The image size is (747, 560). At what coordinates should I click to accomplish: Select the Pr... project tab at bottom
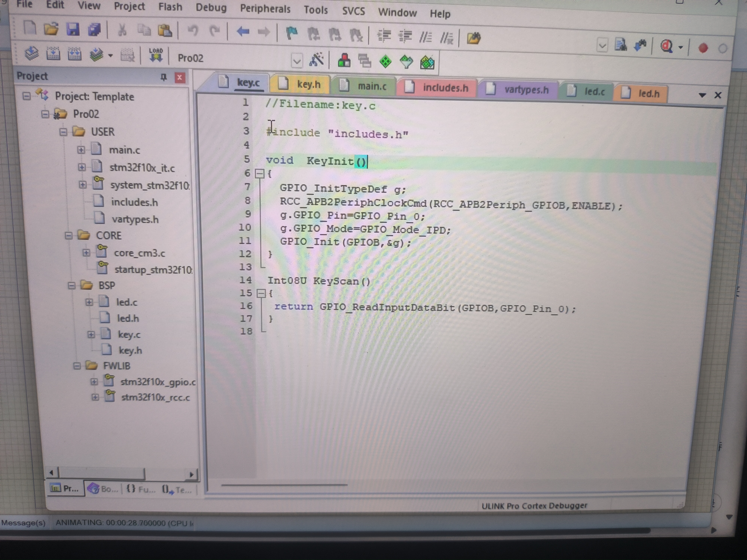coord(65,488)
